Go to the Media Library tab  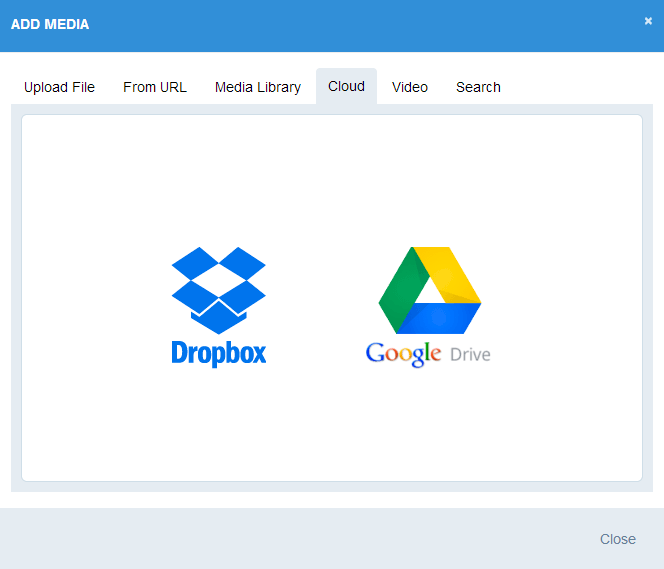click(x=258, y=87)
